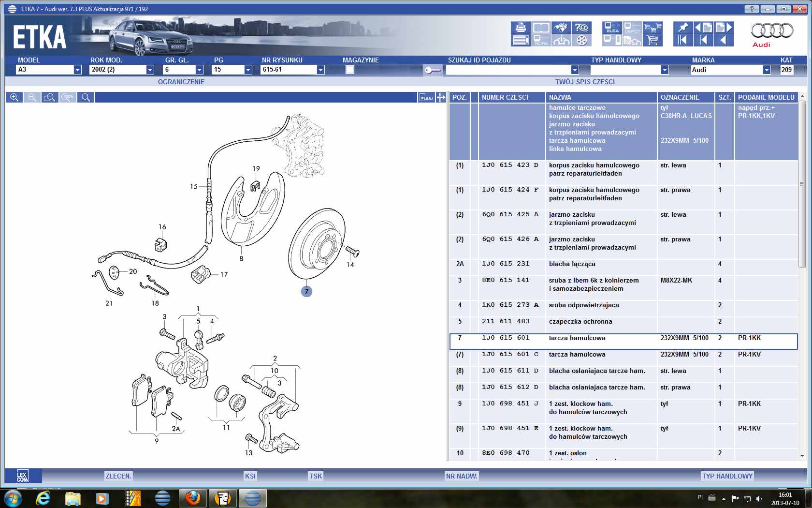
Task: Launch the ELSA link icon
Action: (612, 28)
